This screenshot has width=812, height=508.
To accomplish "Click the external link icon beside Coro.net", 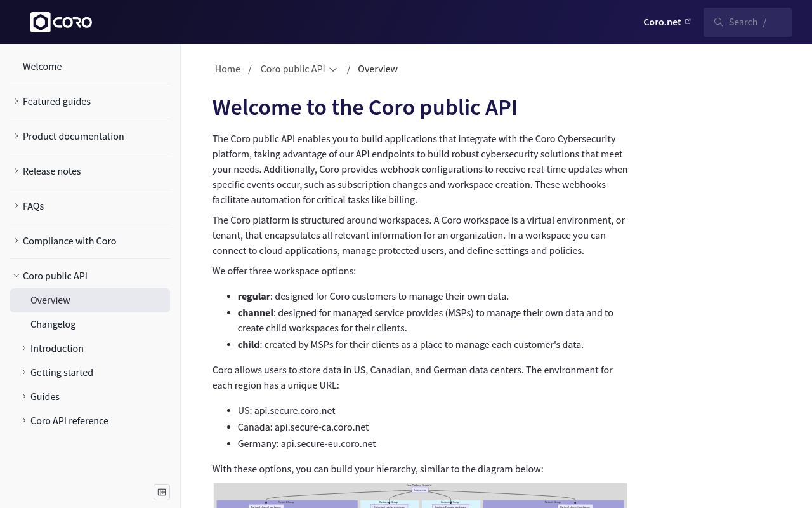I will pyautogui.click(x=688, y=22).
